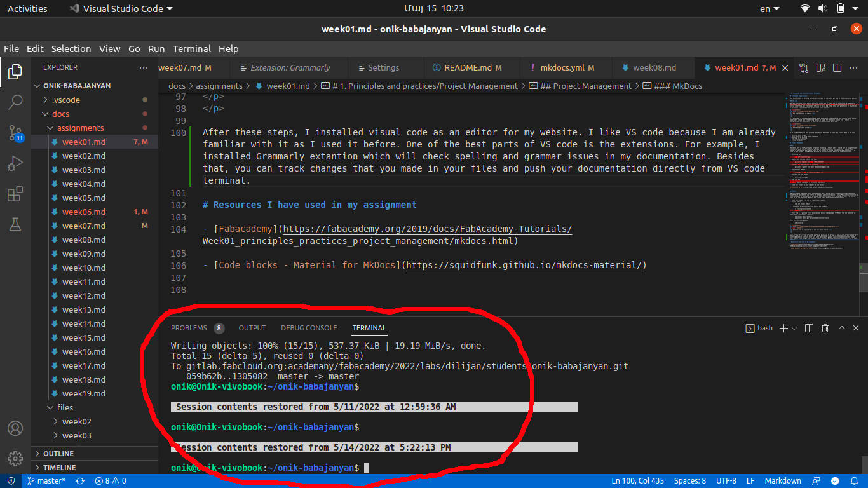
Task: Click Activities in the Ubuntu top bar
Action: (27, 9)
